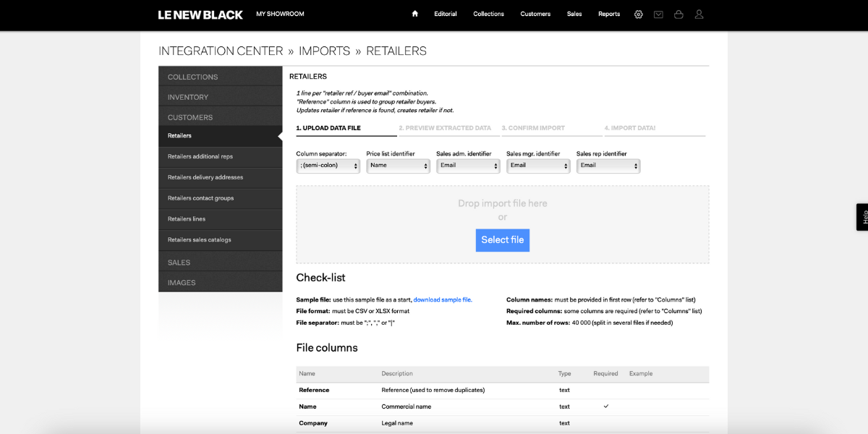
Task: Click the Le New Black logo
Action: [x=200, y=14]
